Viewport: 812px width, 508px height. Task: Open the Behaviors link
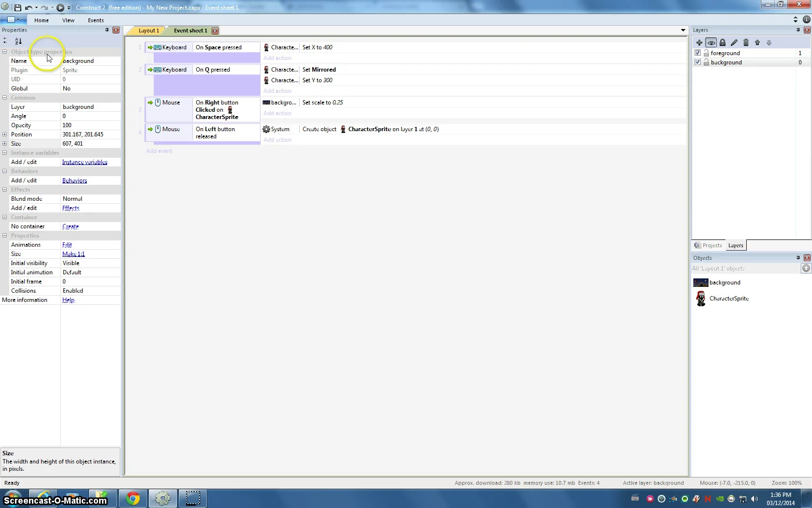(74, 180)
